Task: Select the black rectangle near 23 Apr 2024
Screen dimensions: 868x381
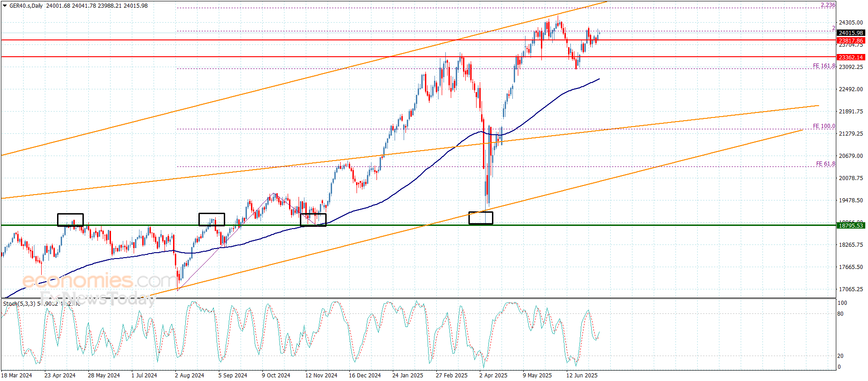Action: click(x=70, y=220)
